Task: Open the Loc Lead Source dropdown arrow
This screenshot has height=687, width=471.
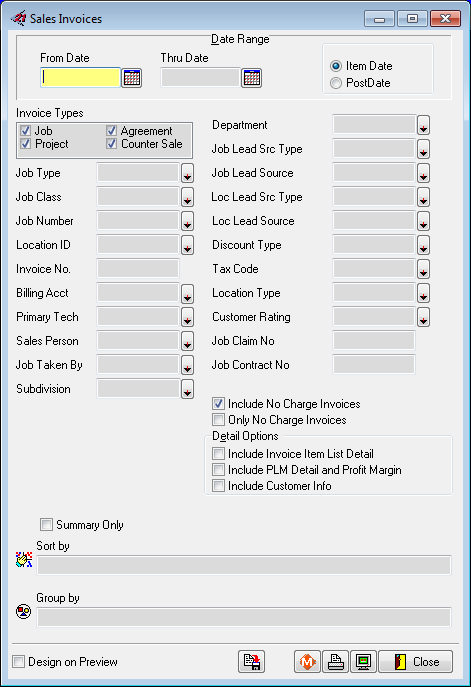Action: pyautogui.click(x=423, y=221)
